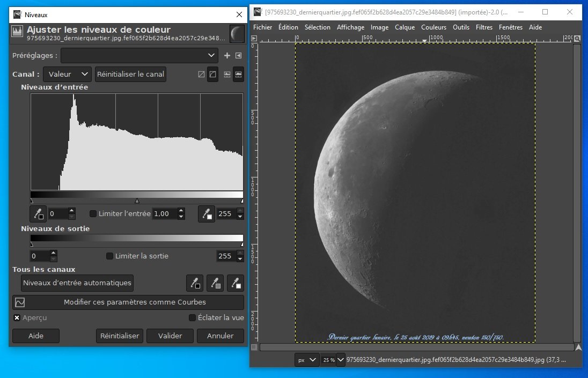Enable Limiter l'entrée checkbox

click(93, 213)
